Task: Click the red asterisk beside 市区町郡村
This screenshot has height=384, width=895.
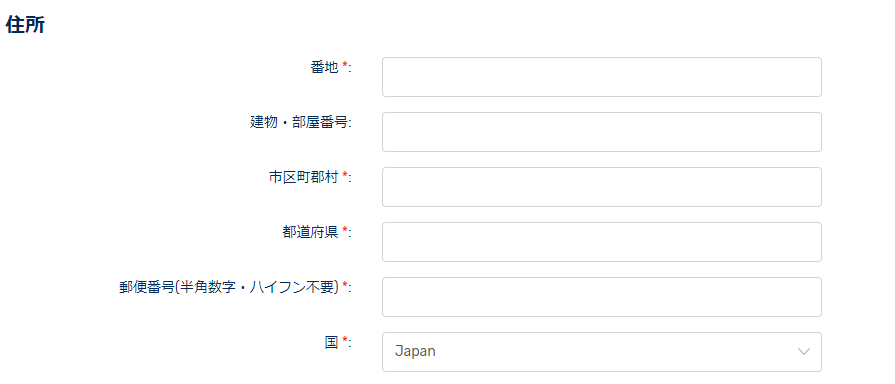Action: coord(345,176)
